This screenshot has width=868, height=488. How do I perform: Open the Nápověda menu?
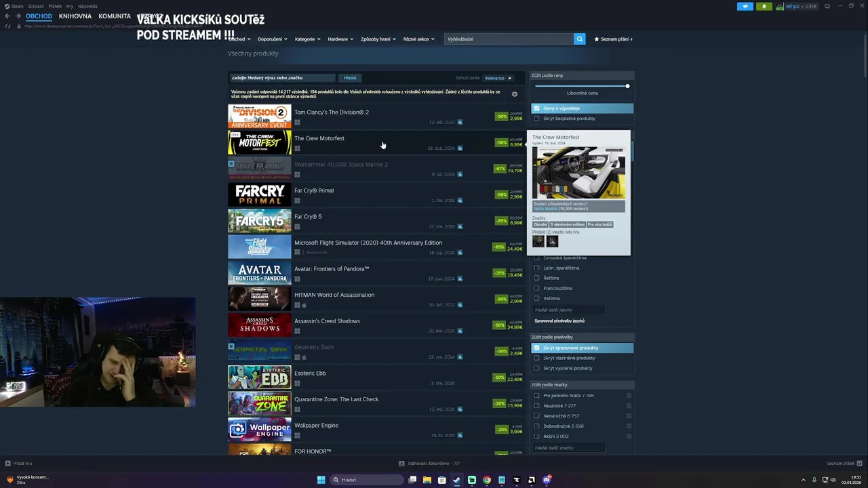point(87,6)
